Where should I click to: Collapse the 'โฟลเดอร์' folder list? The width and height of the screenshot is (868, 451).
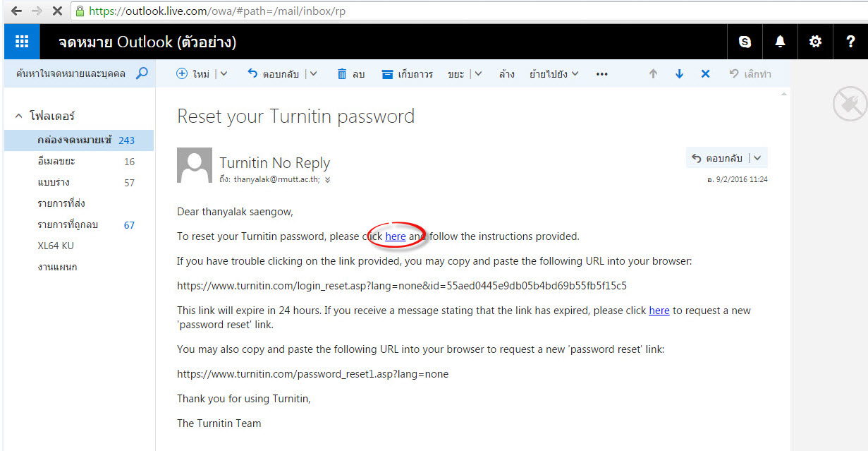tap(19, 116)
